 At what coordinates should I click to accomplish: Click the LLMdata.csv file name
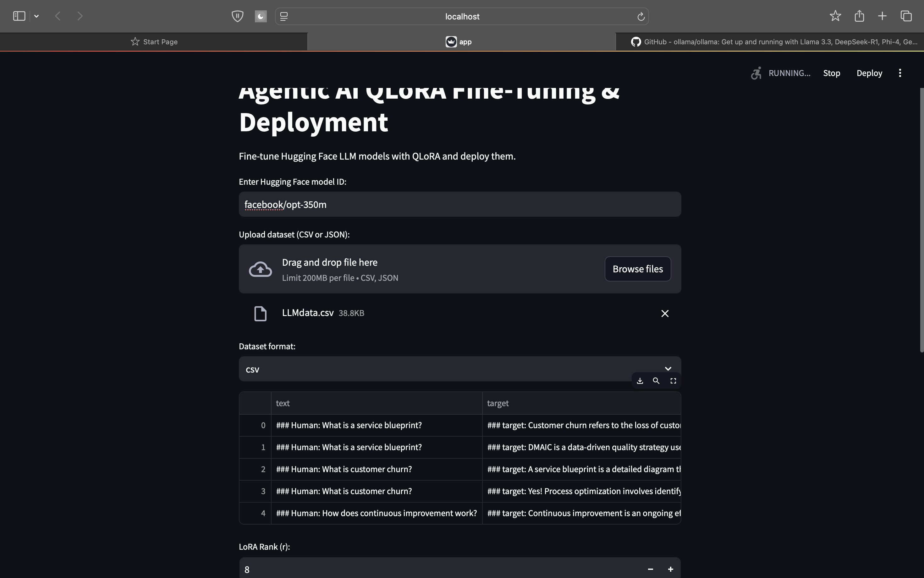307,313
